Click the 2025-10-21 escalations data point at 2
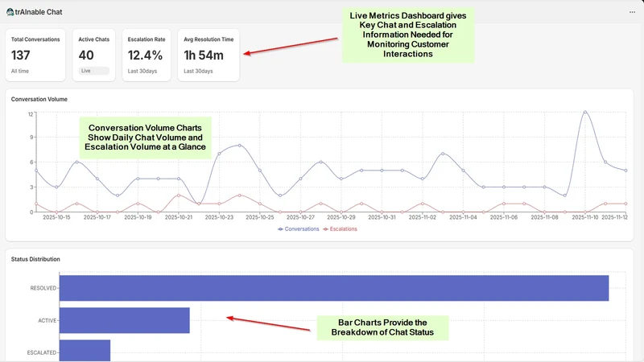 178,195
